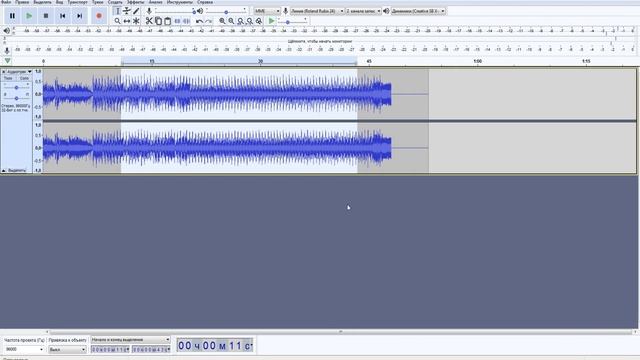Zoom in on the waveform
This screenshot has height=360, width=640.
(x=222, y=21)
